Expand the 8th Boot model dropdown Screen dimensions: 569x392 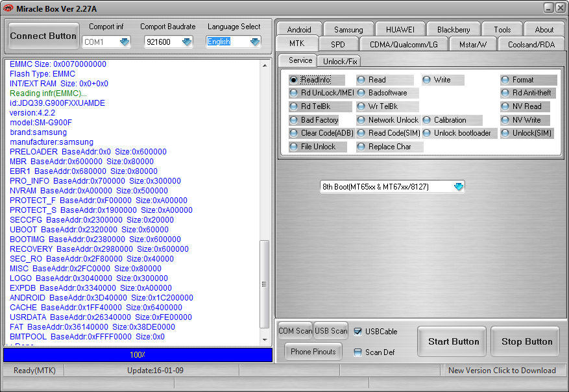[x=459, y=186]
